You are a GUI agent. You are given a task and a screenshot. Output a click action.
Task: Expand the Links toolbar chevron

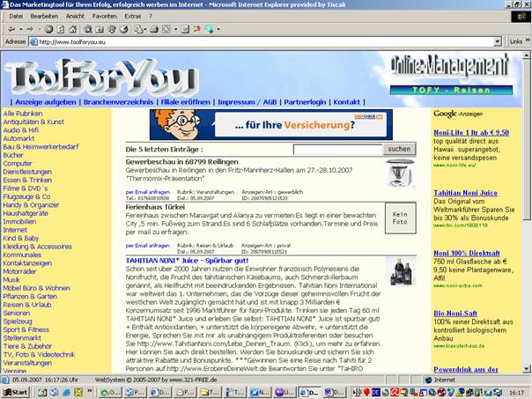point(527,41)
